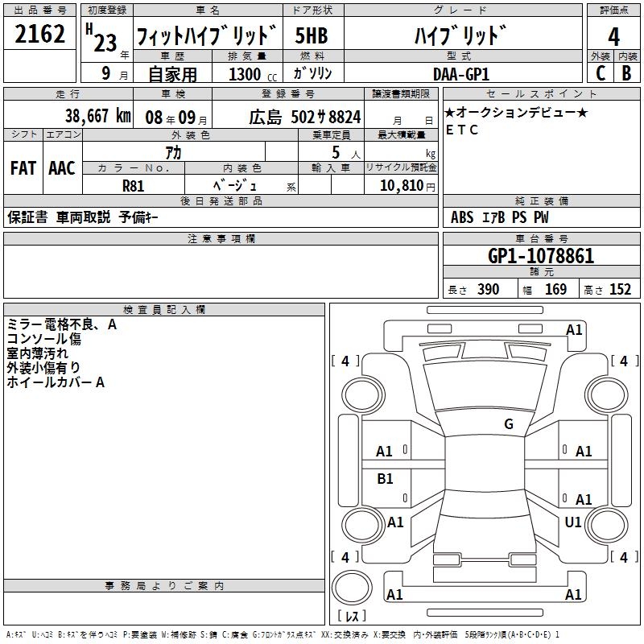This screenshot has width=644, height=644.
Task: Select the B1 mark on the diagram
Action: (x=385, y=478)
